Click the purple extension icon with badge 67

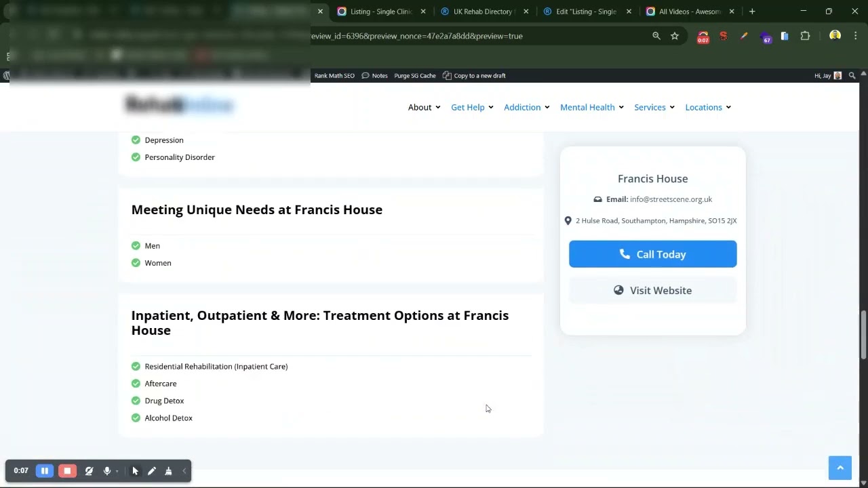[x=765, y=37]
